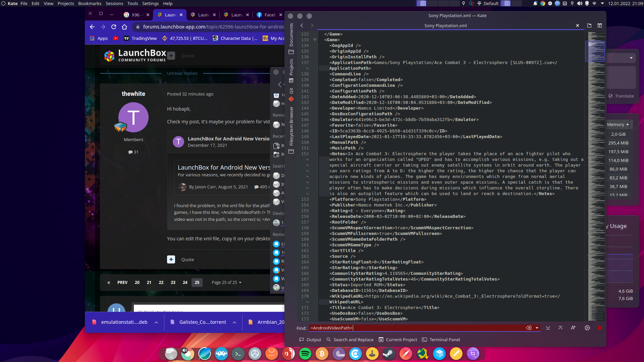
Task: Launch RetroArch from the dock
Action: [x=221, y=354]
